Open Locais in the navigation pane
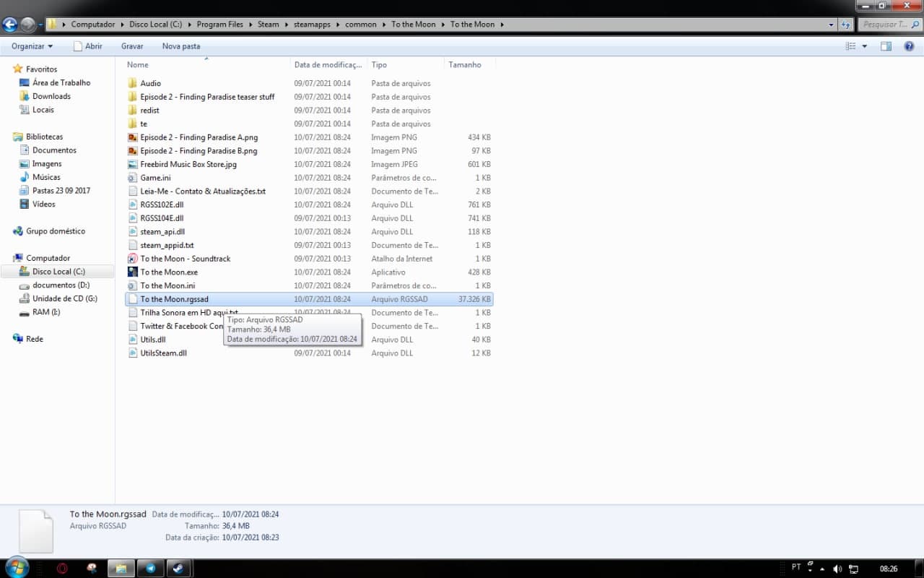This screenshot has width=924, height=578. [43, 110]
